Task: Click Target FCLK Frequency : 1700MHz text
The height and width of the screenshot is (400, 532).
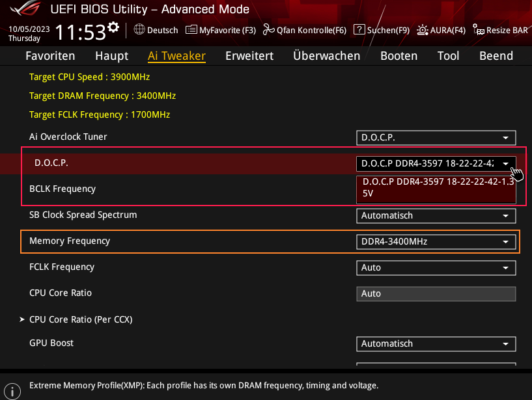Action: [x=100, y=114]
